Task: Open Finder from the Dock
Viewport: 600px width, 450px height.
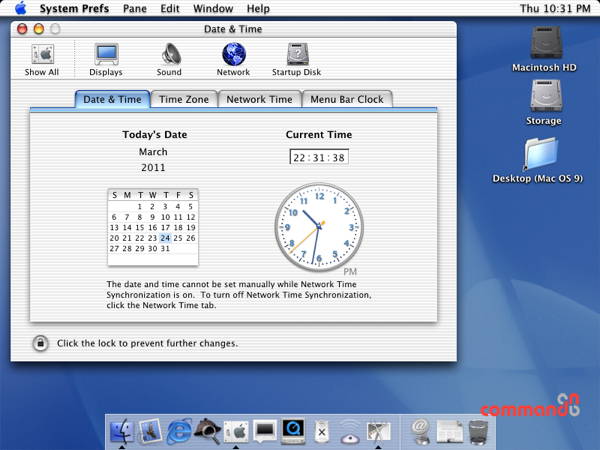Action: tap(122, 431)
